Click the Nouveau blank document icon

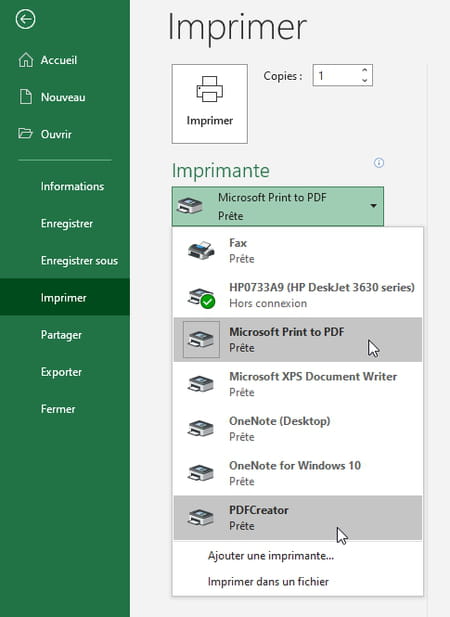pos(26,97)
